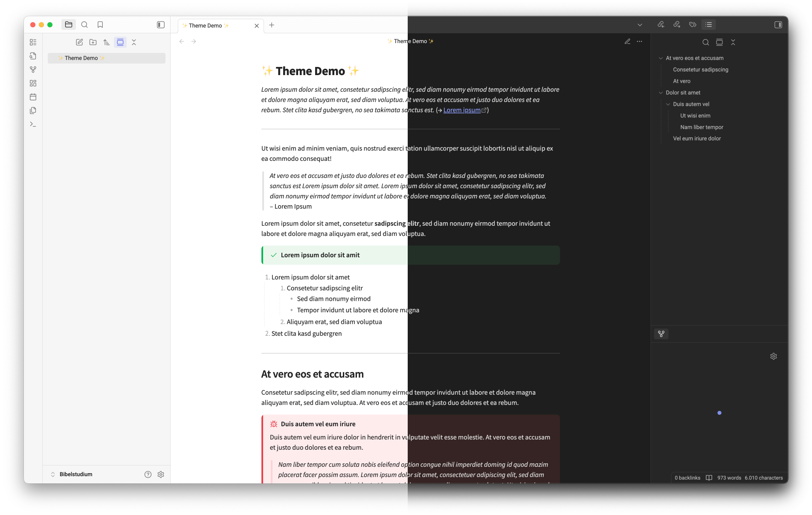Screen dimensions: 812x515
Task: Open the outline tab in right sidebar
Action: [x=709, y=25]
